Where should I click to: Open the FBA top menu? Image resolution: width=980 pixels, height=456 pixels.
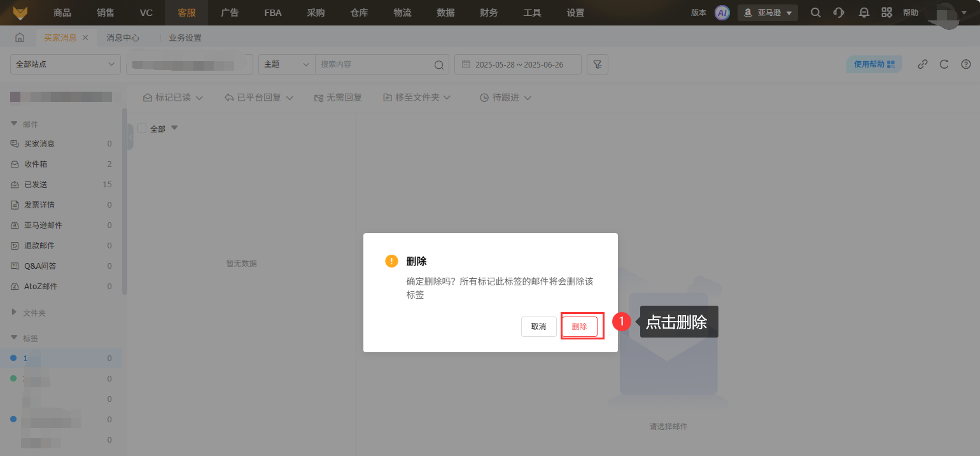click(273, 13)
